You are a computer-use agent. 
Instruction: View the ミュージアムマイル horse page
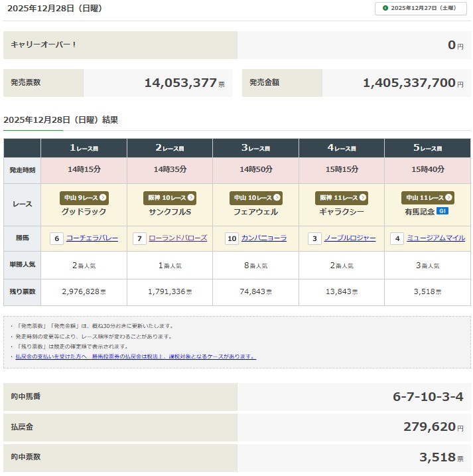click(x=435, y=238)
